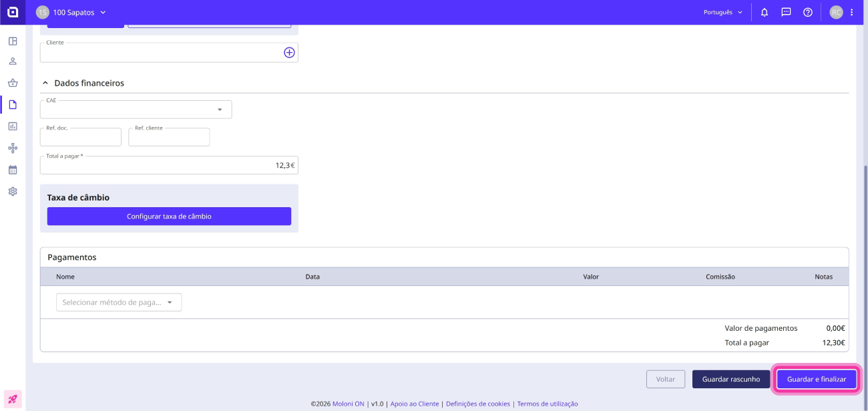The image size is (868, 411).
Task: Open Apoio ao Cliente link
Action: (415, 404)
